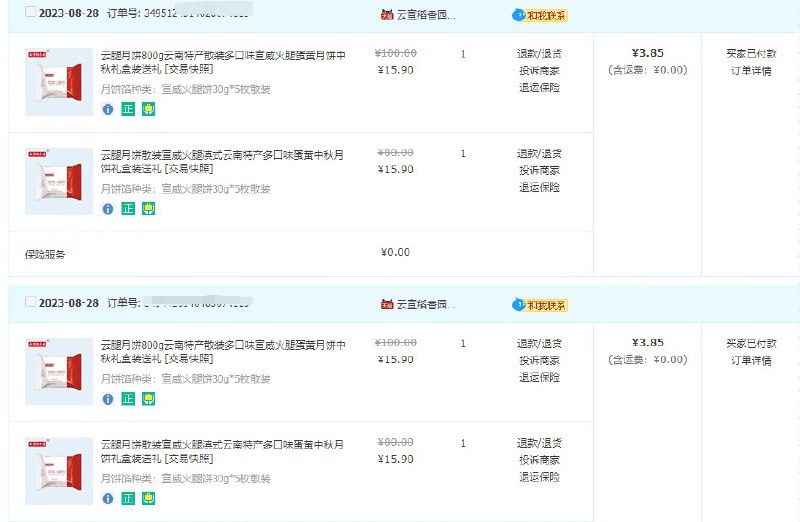This screenshot has width=800, height=522.
Task: Click 投诉商家 for 散装 item, second order
Action: pos(539,460)
